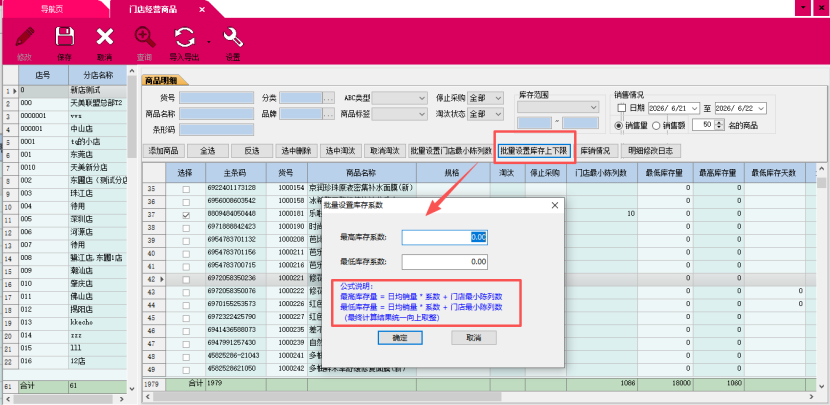Screen dimensions: 830x405
Task: Click the product table horizontal scrollbar
Action: [327, 396]
